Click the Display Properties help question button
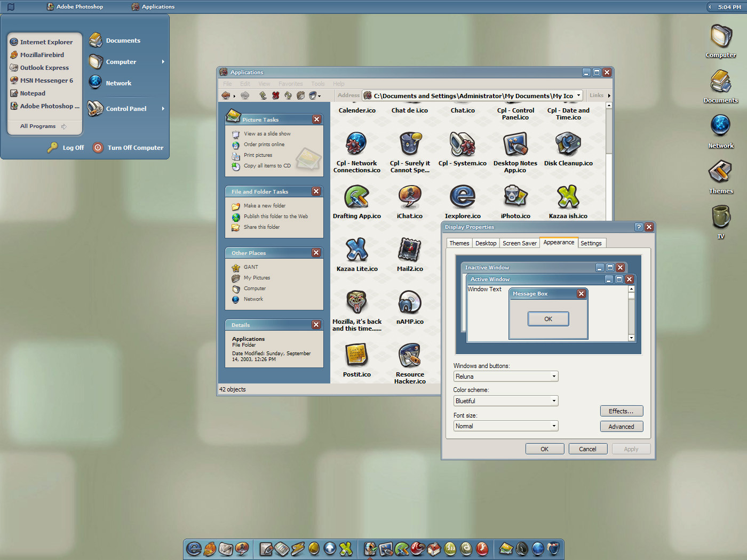Viewport: 747px width, 560px height. [x=639, y=227]
